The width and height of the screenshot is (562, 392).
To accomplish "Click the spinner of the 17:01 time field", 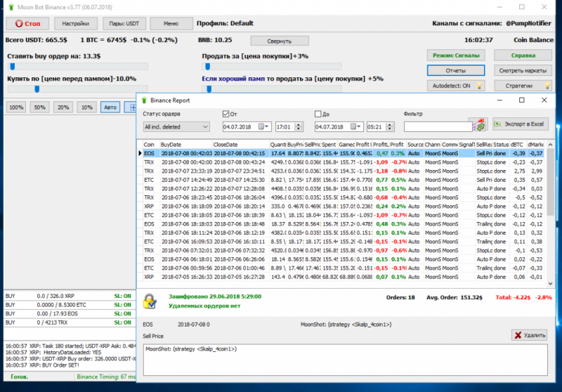I will (x=298, y=126).
